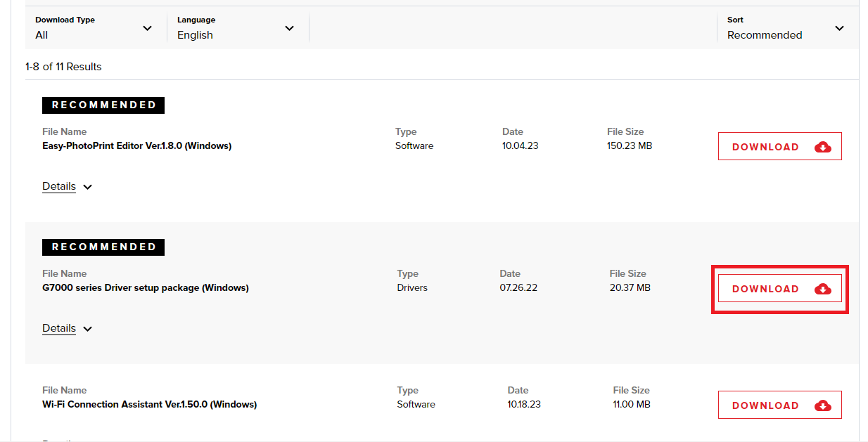Open the Language dropdown set to English
Screen dimensions: 868x442
tap(238, 28)
